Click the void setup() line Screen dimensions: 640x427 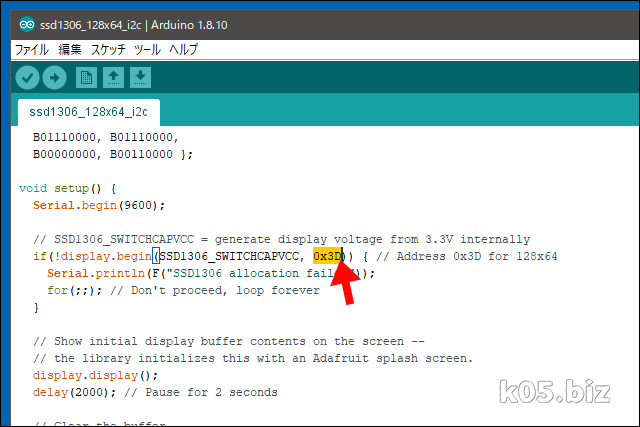coord(68,188)
